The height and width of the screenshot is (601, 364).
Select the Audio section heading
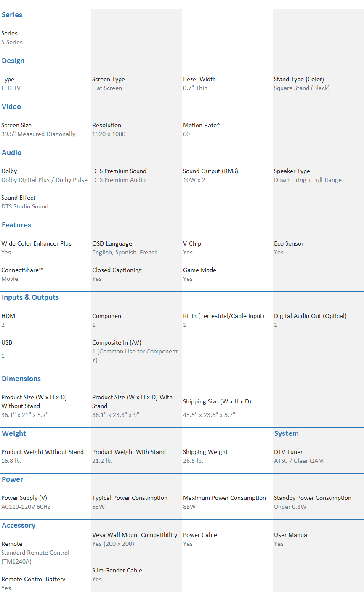11,153
